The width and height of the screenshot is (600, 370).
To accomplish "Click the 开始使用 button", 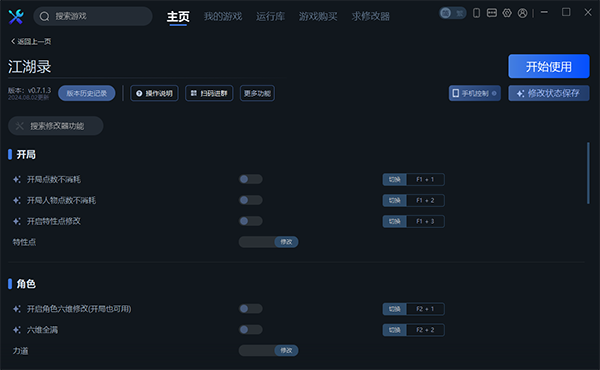I will [x=549, y=66].
